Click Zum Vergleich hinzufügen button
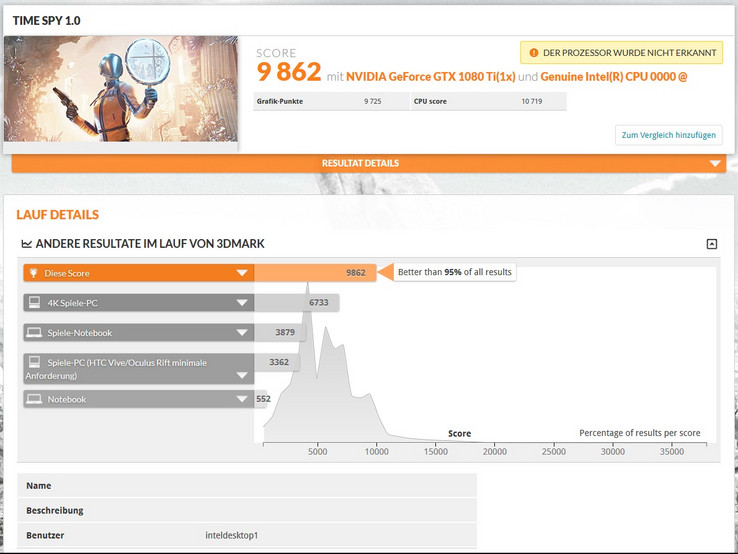The height and width of the screenshot is (554, 738). 668,135
